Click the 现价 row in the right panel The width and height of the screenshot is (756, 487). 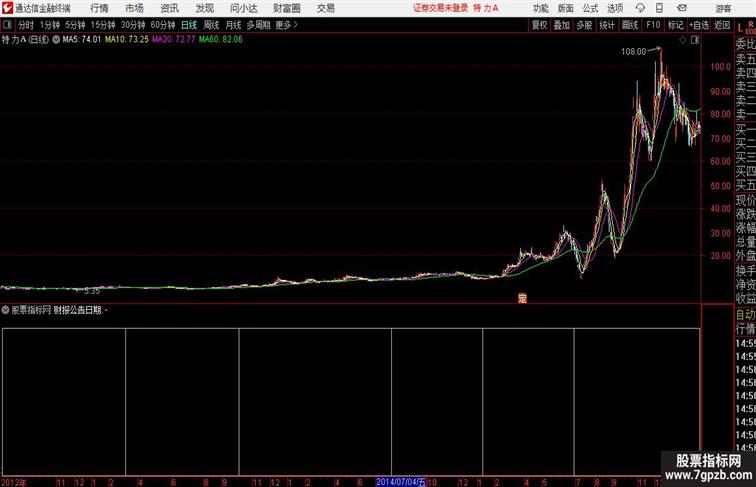(x=745, y=200)
